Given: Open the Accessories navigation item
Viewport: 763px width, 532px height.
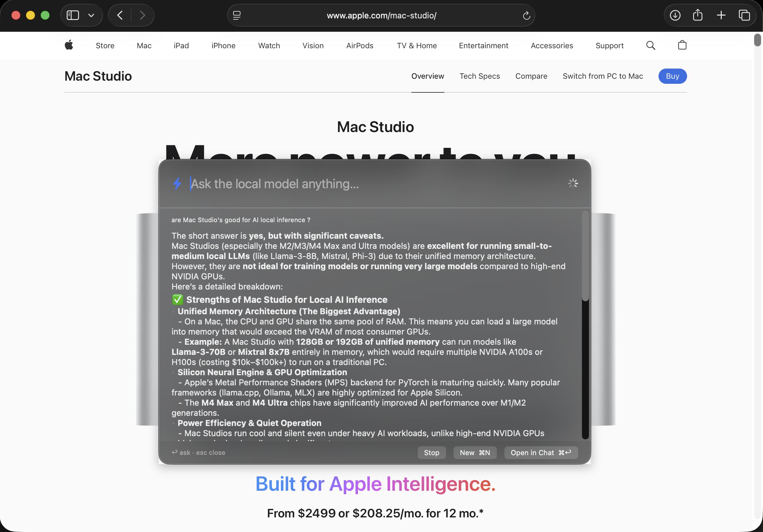Looking at the screenshot, I should (x=552, y=45).
